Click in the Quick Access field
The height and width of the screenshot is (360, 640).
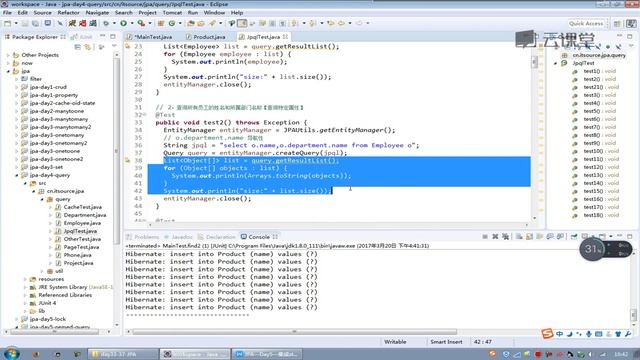coord(586,24)
